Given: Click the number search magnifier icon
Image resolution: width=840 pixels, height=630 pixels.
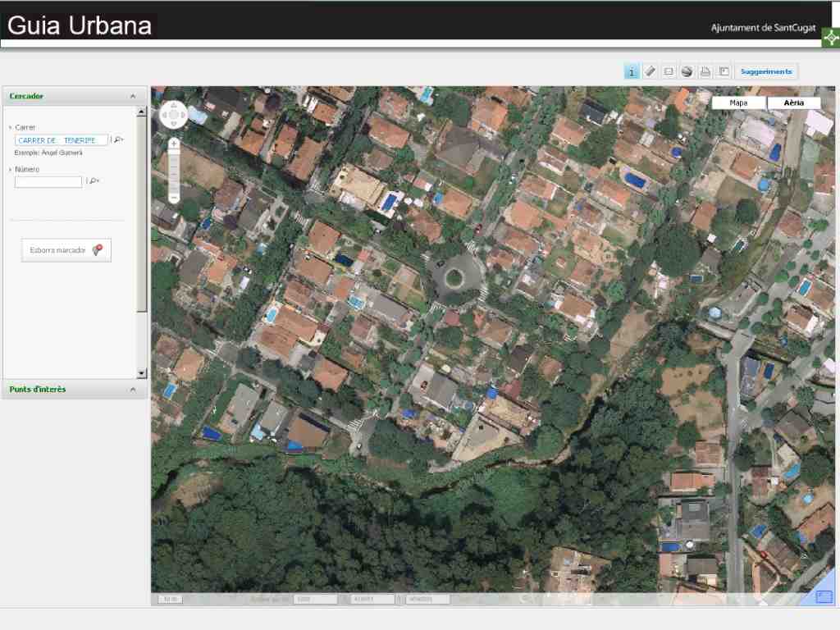Looking at the screenshot, I should 94,181.
